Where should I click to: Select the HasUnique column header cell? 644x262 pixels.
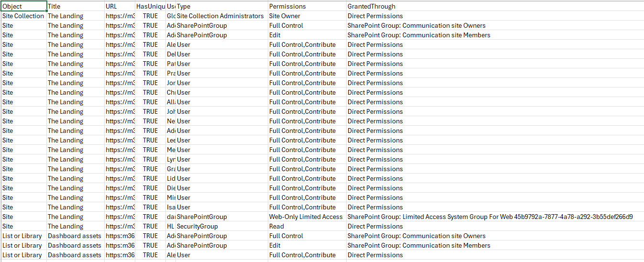(x=150, y=6)
